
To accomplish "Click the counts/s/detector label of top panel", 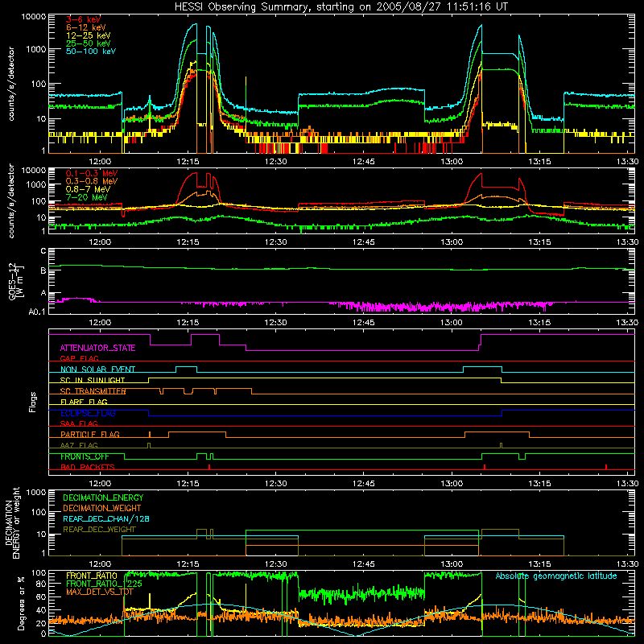I will click(11, 84).
